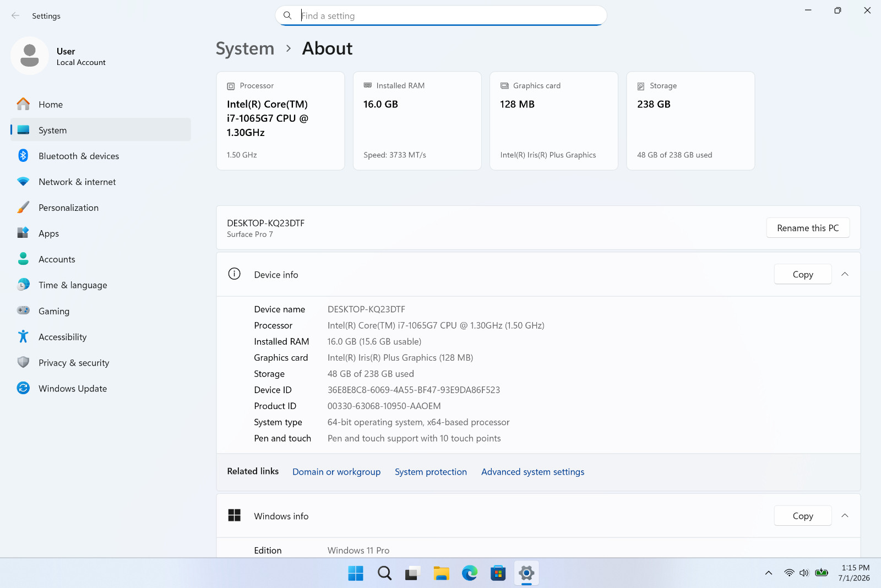Select Apps in the sidebar

tap(100, 233)
